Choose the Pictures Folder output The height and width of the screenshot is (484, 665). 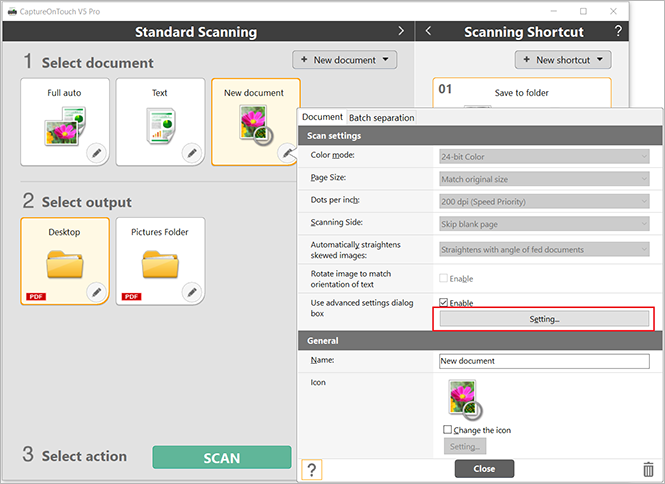(x=160, y=261)
